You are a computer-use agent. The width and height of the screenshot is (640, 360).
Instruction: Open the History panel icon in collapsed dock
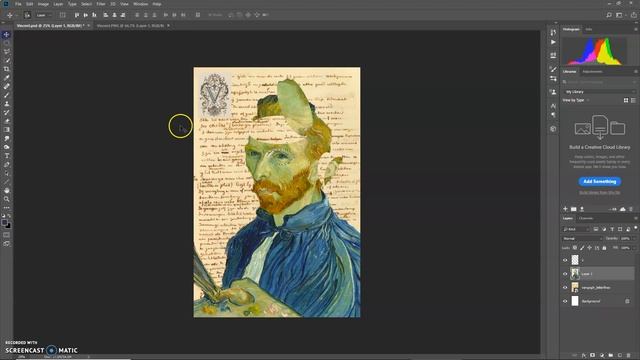tap(553, 32)
